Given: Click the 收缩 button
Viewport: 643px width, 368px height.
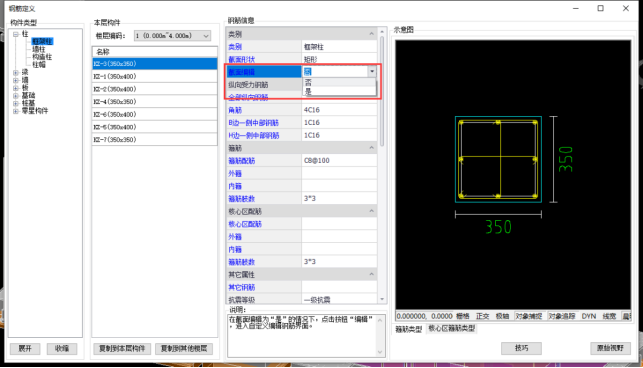Looking at the screenshot, I should point(62,349).
